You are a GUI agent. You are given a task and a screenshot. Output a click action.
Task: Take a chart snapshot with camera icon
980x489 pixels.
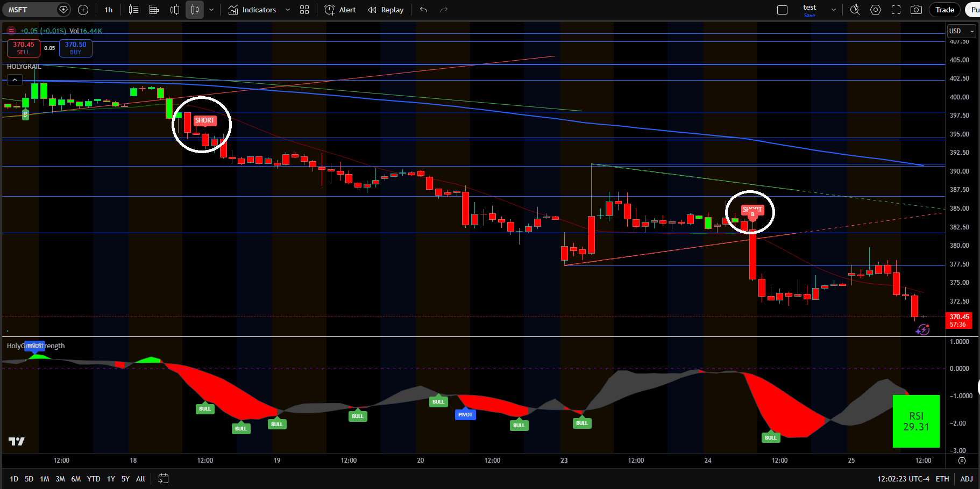coord(916,10)
